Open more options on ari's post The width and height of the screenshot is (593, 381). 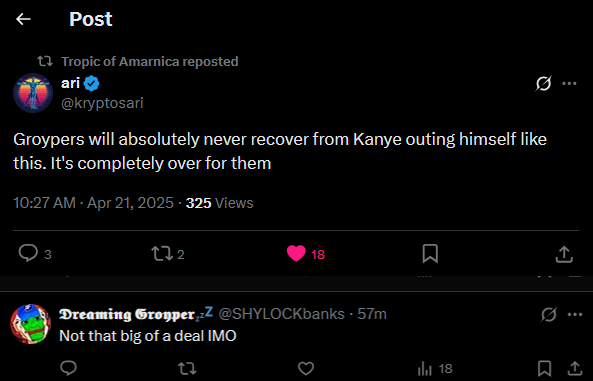click(569, 83)
